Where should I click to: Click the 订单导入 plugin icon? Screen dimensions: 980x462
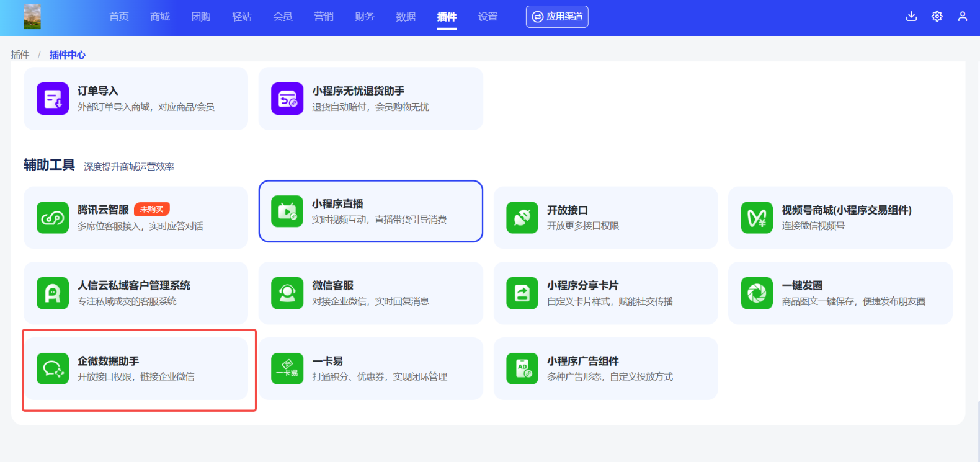click(52, 99)
